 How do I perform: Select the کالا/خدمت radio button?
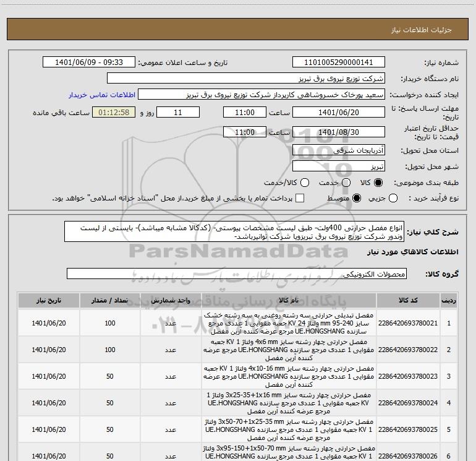tap(305, 183)
